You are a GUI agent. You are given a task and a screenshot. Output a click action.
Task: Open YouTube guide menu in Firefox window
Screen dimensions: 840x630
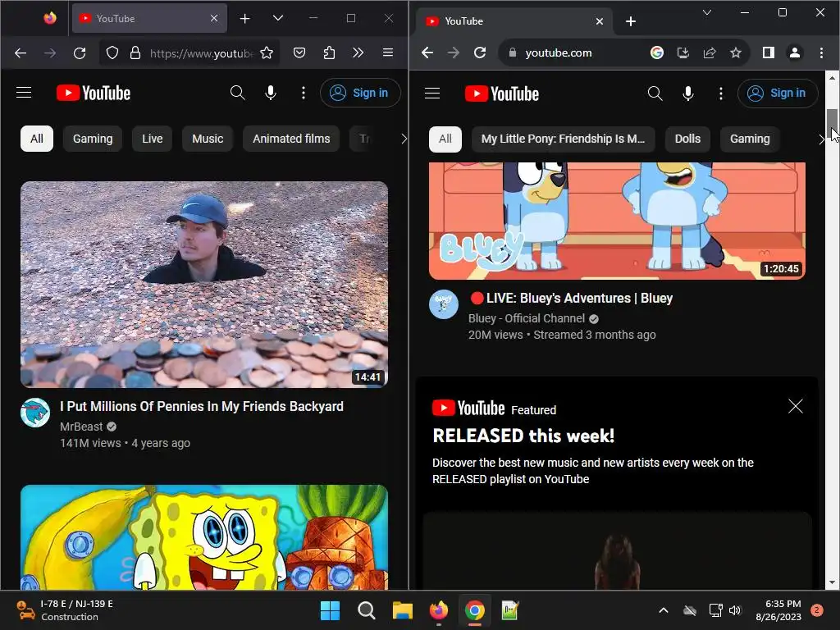(24, 93)
